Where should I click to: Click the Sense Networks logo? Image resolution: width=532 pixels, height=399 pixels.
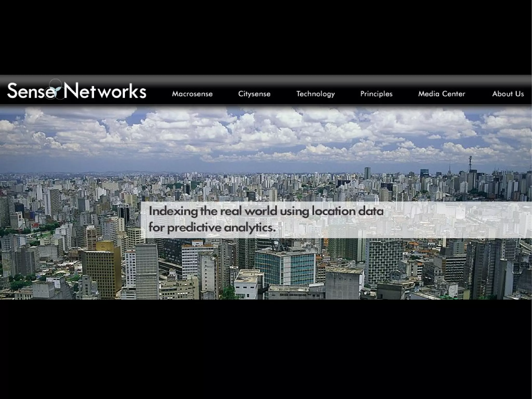[x=77, y=91]
